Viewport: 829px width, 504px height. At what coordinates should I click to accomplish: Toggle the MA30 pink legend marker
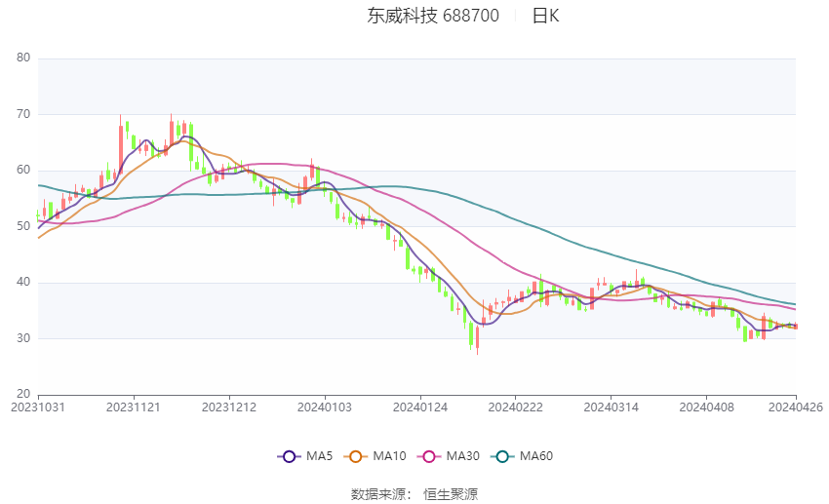429,456
